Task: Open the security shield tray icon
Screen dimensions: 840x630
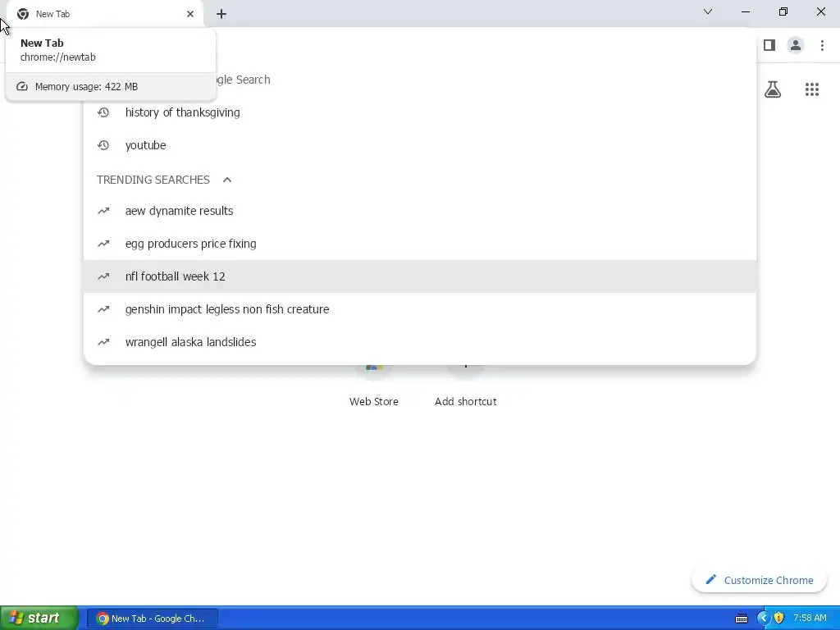Action: [779, 619]
